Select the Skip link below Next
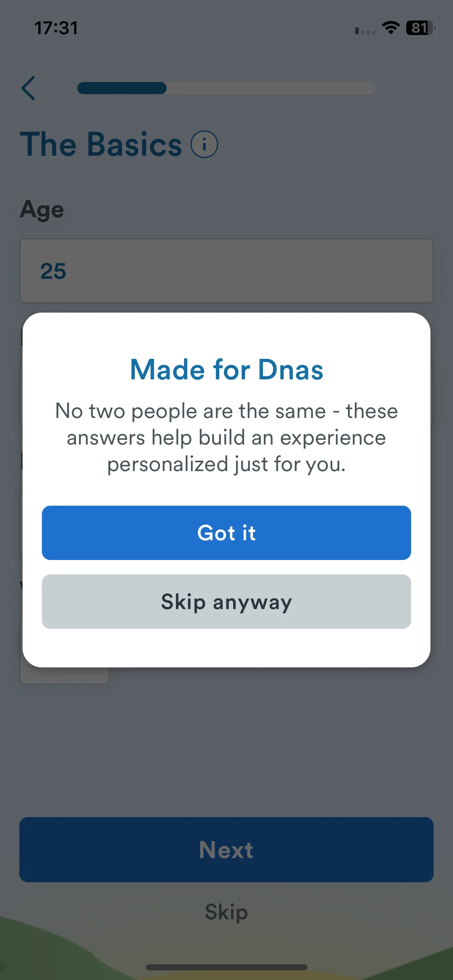 (226, 912)
